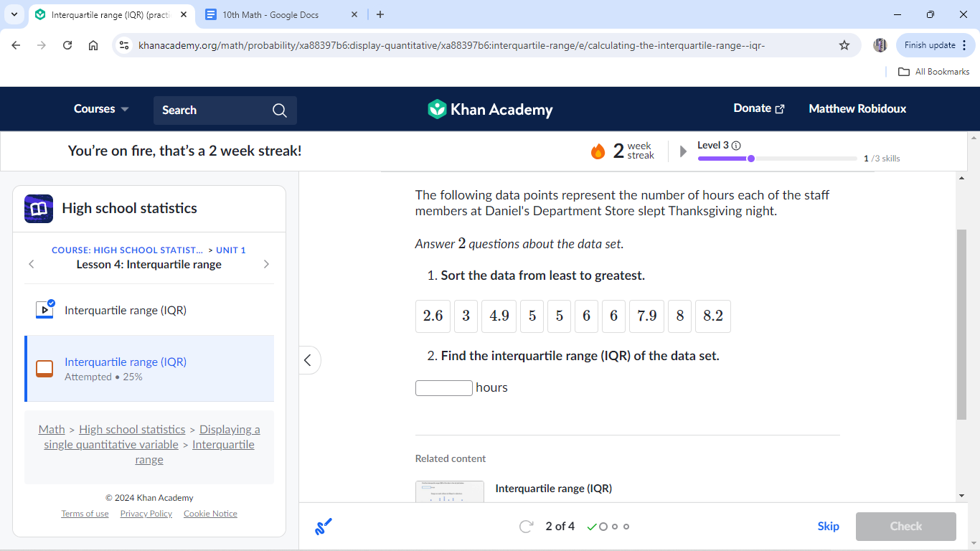Image resolution: width=980 pixels, height=551 pixels.
Task: Click the browser reload button
Action: (67, 45)
